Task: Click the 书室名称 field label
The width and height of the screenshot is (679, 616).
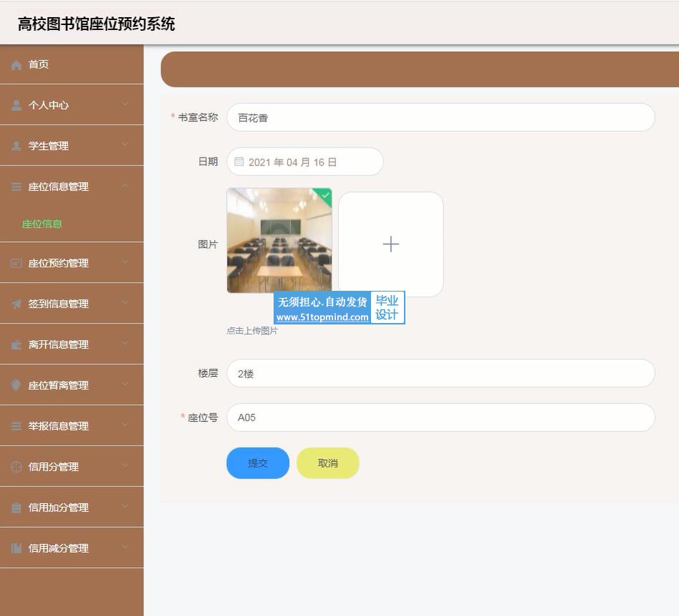Action: 198,117
